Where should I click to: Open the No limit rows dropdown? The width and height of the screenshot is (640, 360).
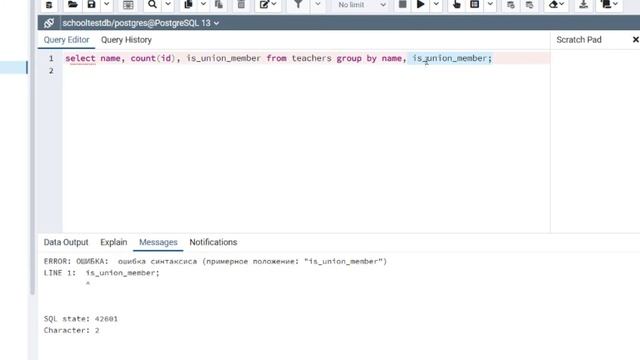click(361, 4)
